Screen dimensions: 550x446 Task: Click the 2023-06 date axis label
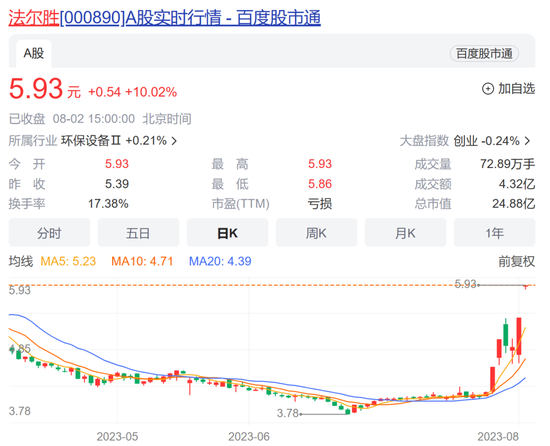click(x=249, y=437)
